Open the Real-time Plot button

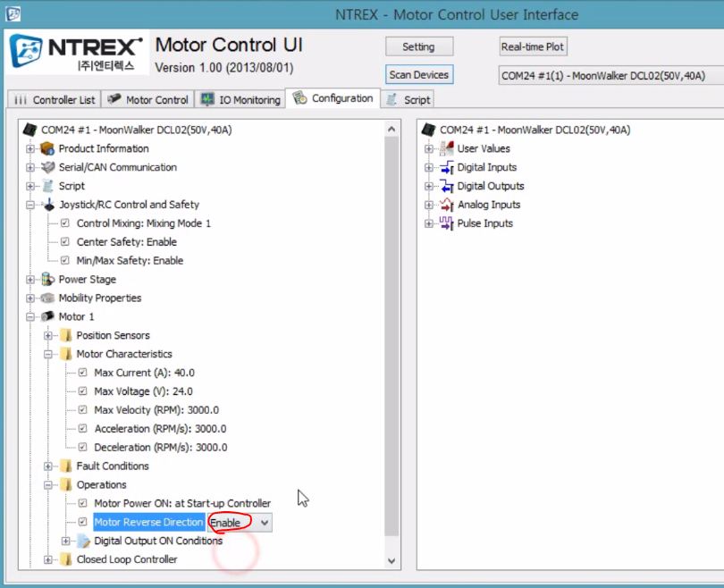(533, 46)
